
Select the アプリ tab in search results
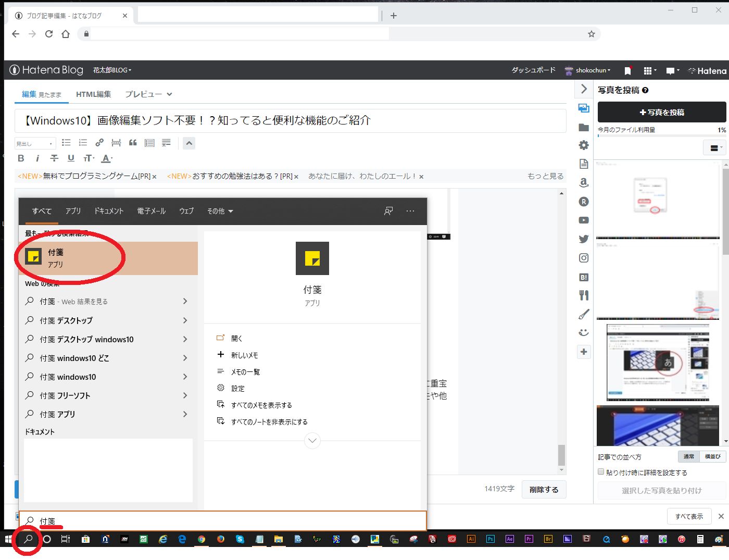tap(73, 211)
